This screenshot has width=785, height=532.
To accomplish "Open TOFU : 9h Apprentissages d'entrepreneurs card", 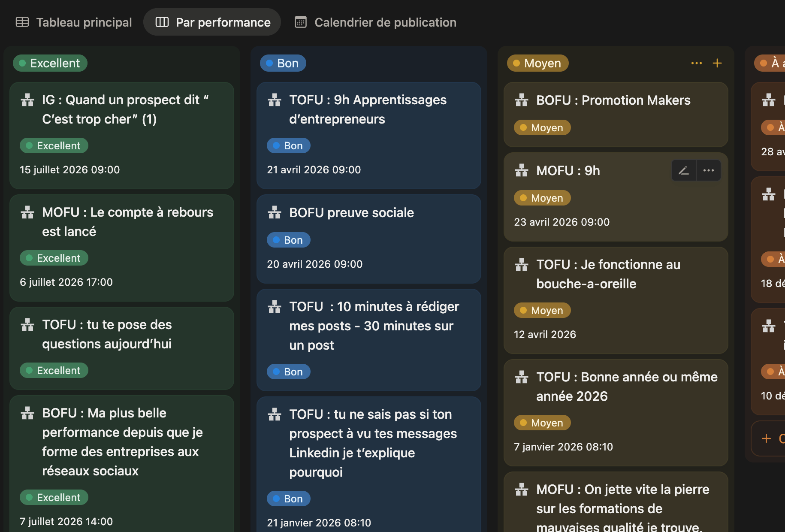I will pyautogui.click(x=369, y=136).
